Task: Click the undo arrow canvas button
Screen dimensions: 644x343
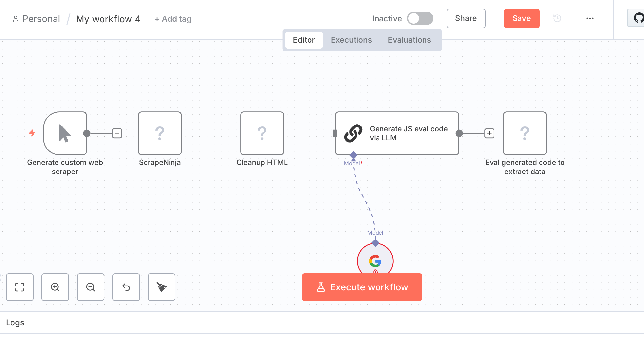Action: (126, 287)
